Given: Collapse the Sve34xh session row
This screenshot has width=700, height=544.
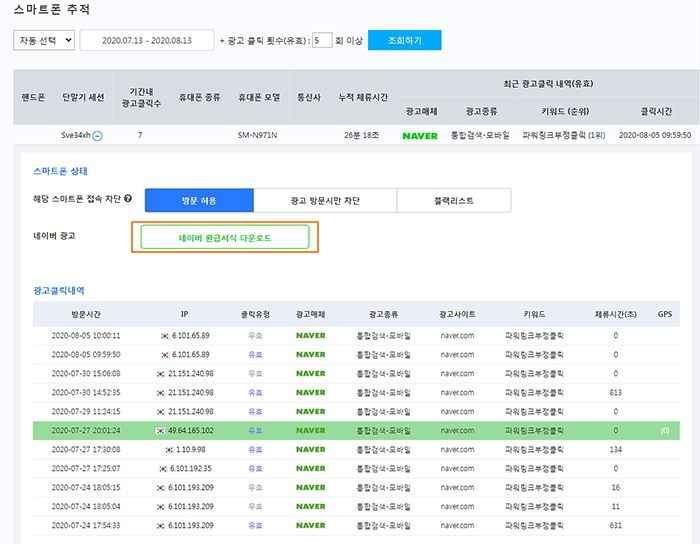Looking at the screenshot, I should pos(97,136).
